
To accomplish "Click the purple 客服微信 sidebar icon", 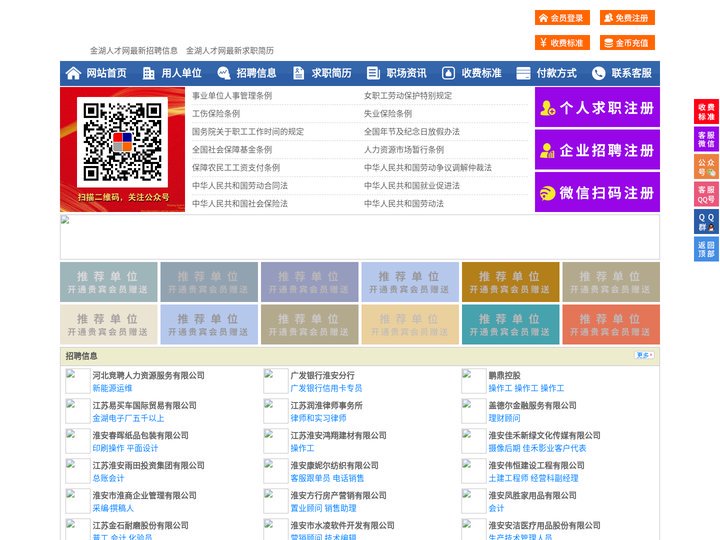I will pyautogui.click(x=706, y=139).
